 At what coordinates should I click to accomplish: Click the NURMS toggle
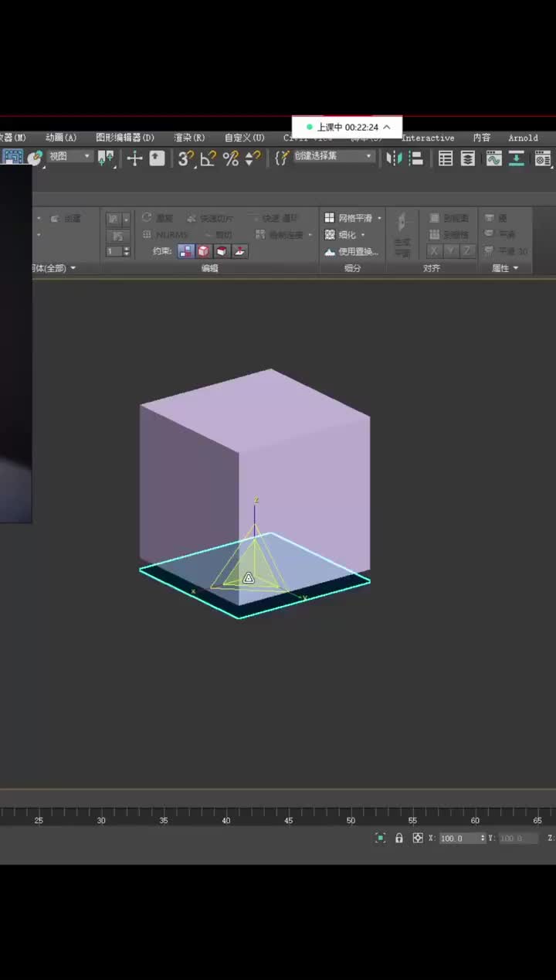coord(165,235)
